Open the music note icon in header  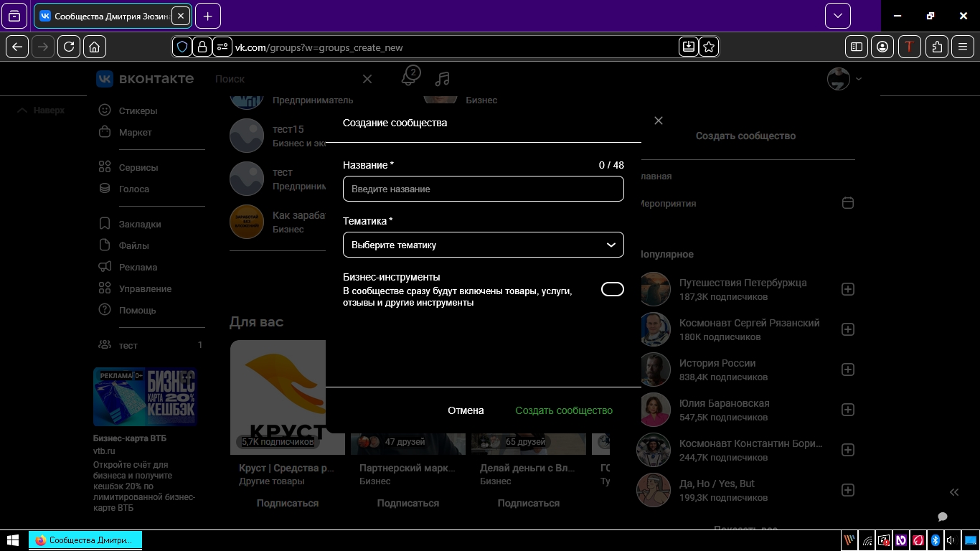443,79
